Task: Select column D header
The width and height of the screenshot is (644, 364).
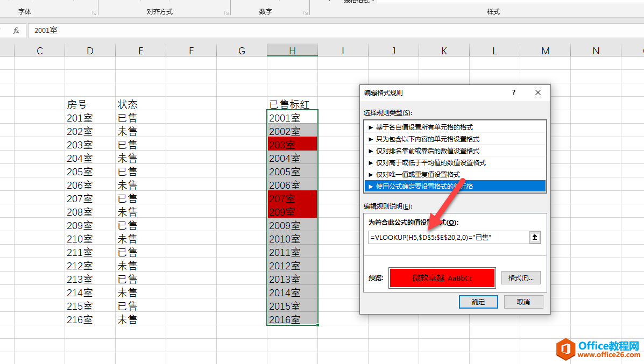Action: pyautogui.click(x=90, y=51)
